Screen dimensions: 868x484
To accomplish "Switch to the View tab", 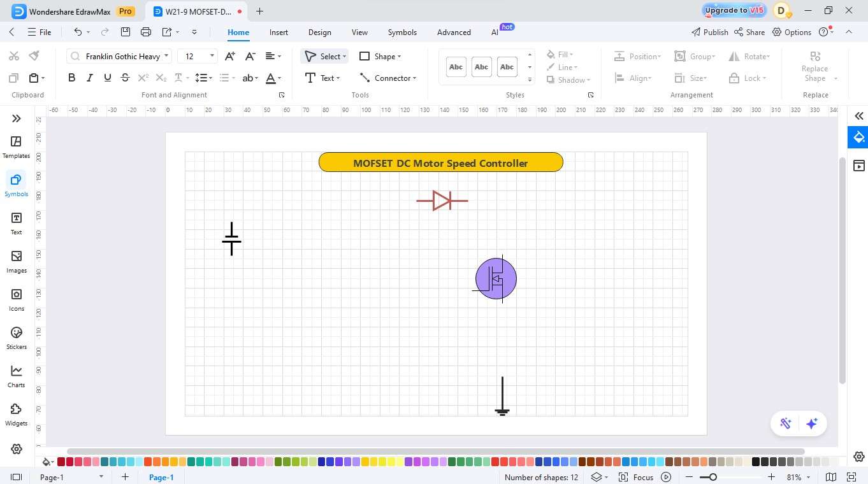I will pyautogui.click(x=359, y=32).
